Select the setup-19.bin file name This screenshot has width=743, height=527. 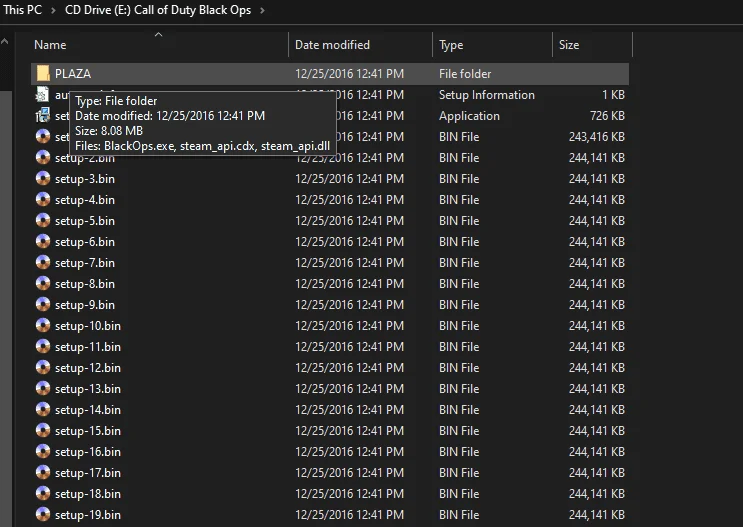point(88,515)
